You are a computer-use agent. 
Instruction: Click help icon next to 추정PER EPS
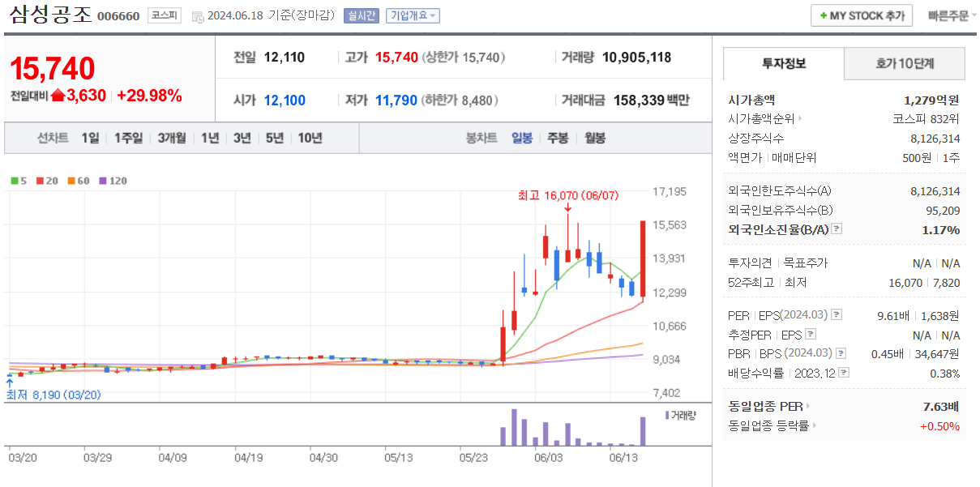pos(811,335)
